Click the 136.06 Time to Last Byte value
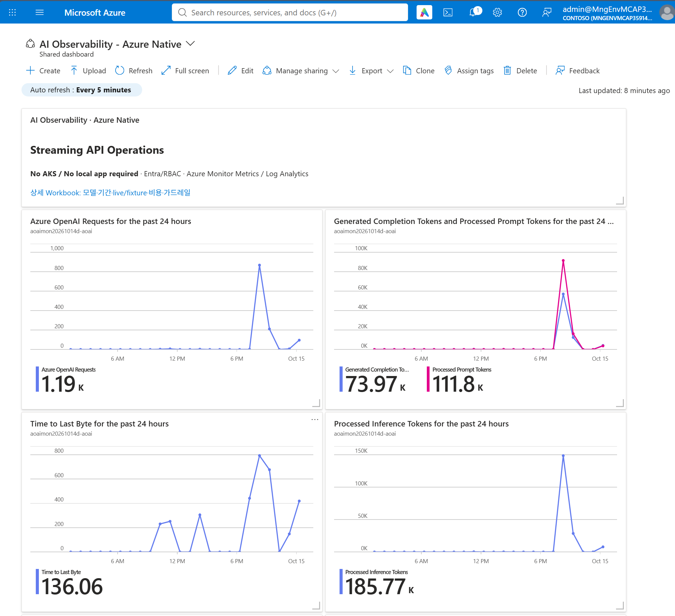 [x=72, y=587]
